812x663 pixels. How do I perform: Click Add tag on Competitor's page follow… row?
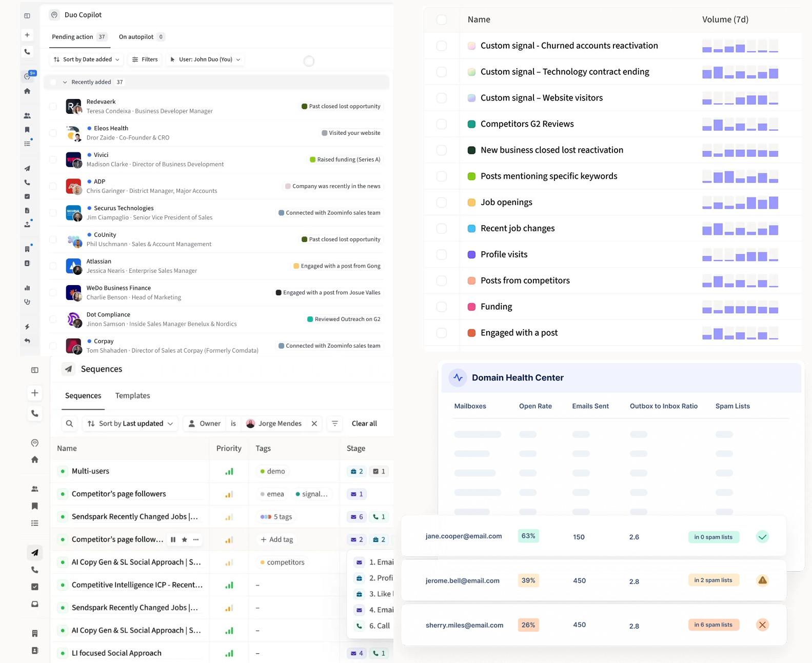[276, 539]
